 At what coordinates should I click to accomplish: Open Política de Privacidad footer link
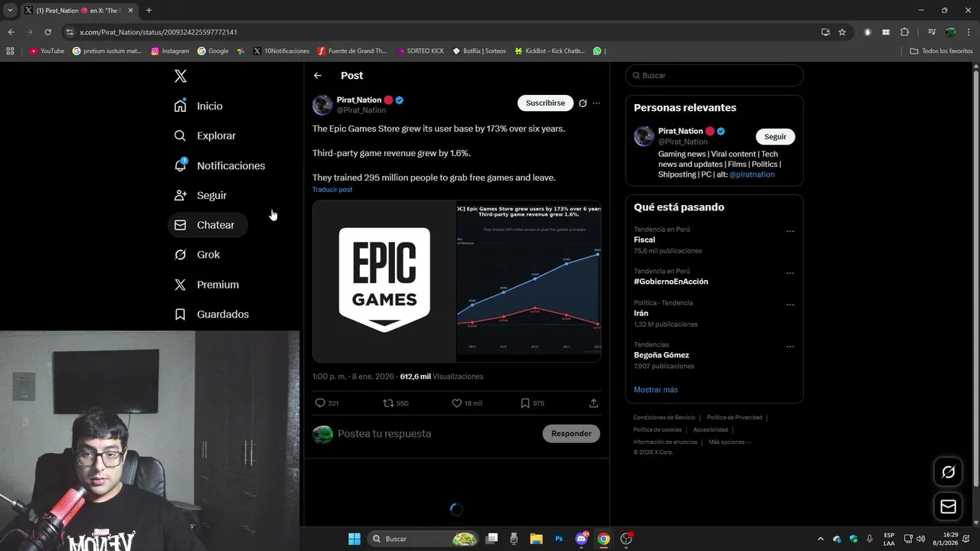click(734, 418)
